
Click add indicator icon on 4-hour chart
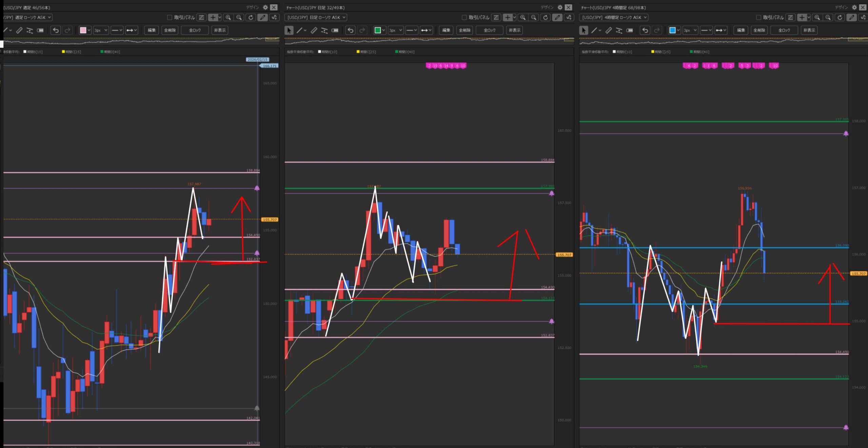863,17
